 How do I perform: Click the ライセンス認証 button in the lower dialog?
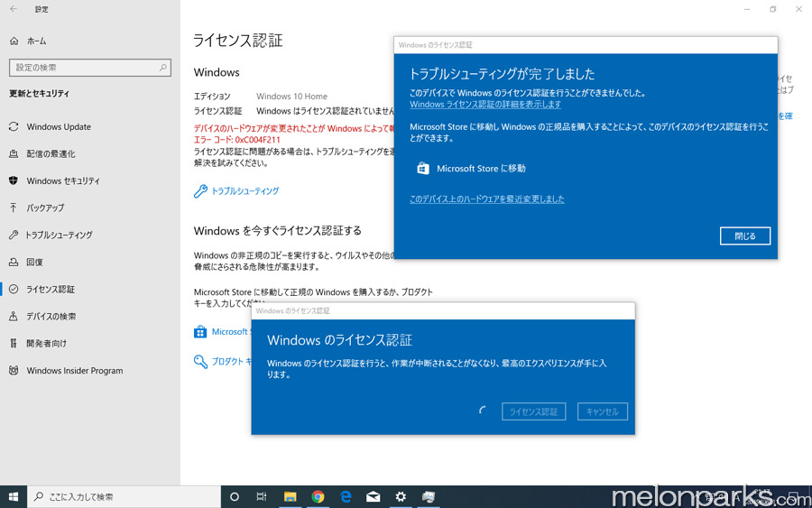(534, 411)
